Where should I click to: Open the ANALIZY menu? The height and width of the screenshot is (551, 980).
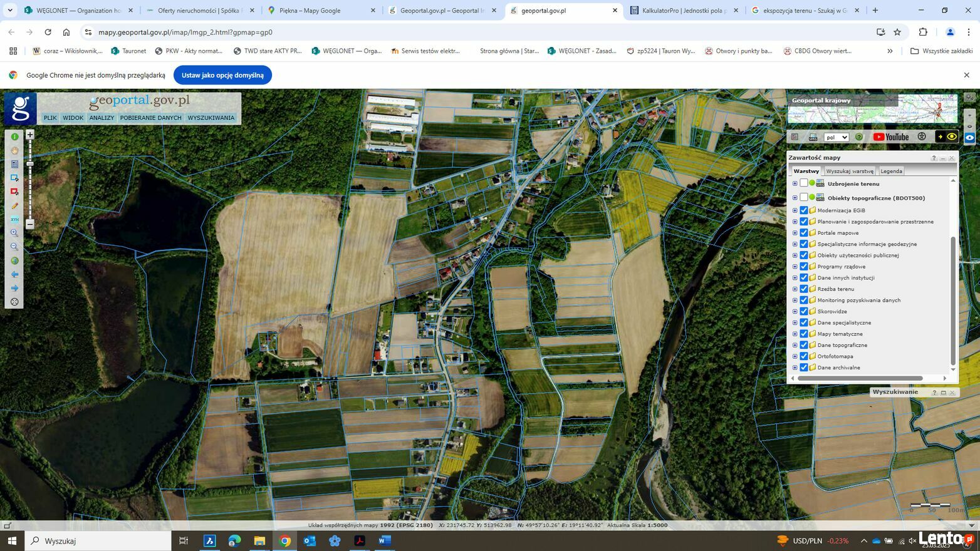[x=102, y=118]
